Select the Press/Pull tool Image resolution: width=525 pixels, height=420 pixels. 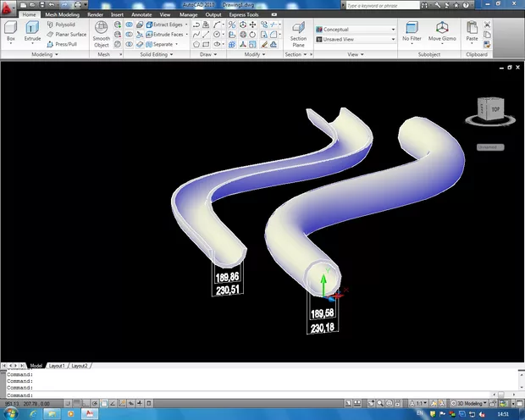[x=65, y=44]
